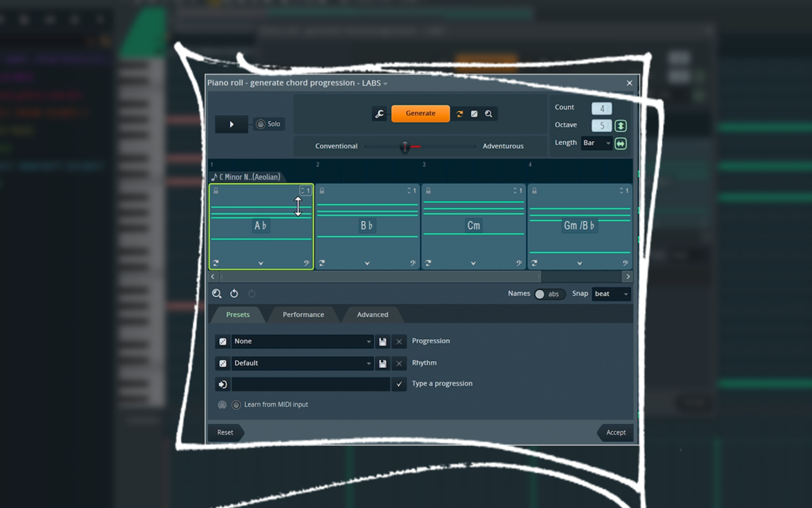Click the dice icon next to the Progression preset
This screenshot has height=508, width=812.
(222, 341)
